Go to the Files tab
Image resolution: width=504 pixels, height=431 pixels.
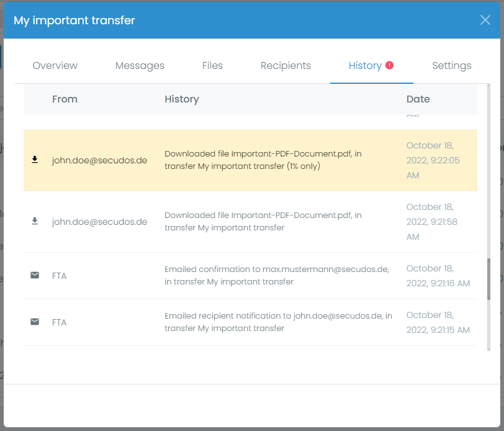click(212, 66)
